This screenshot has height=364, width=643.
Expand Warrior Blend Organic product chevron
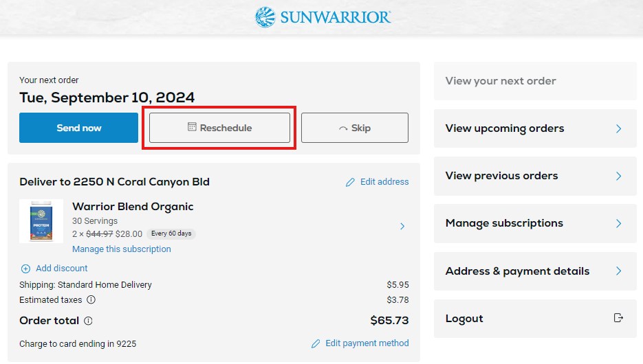(x=402, y=226)
